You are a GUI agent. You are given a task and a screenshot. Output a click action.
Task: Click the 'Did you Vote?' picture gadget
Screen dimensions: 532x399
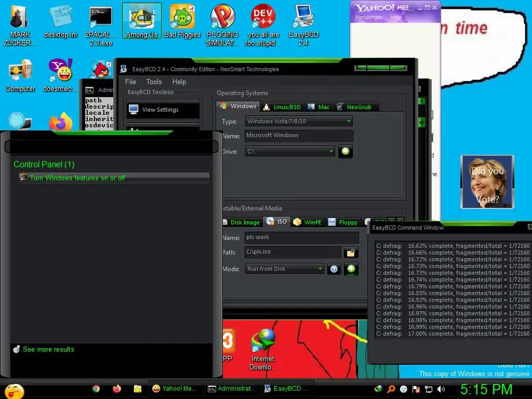[x=487, y=182]
